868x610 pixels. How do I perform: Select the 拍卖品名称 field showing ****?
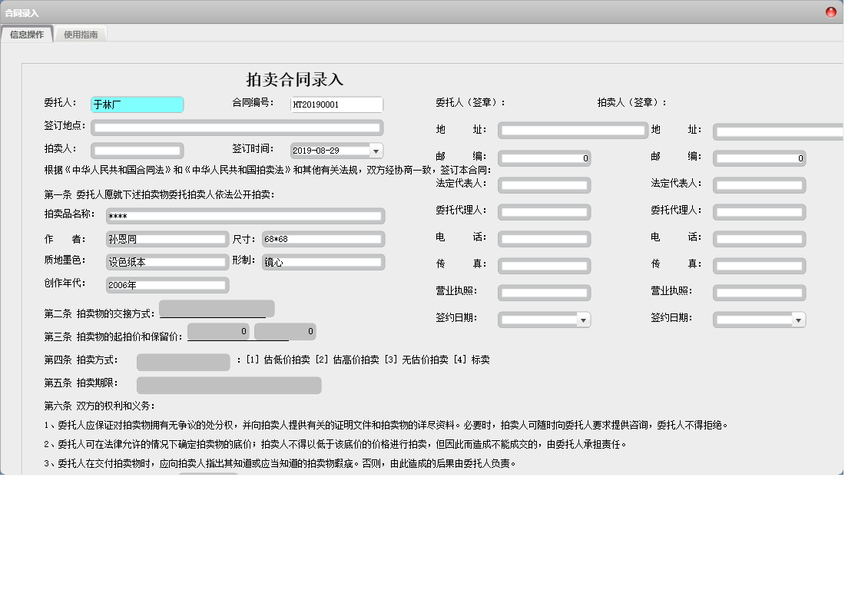point(246,216)
